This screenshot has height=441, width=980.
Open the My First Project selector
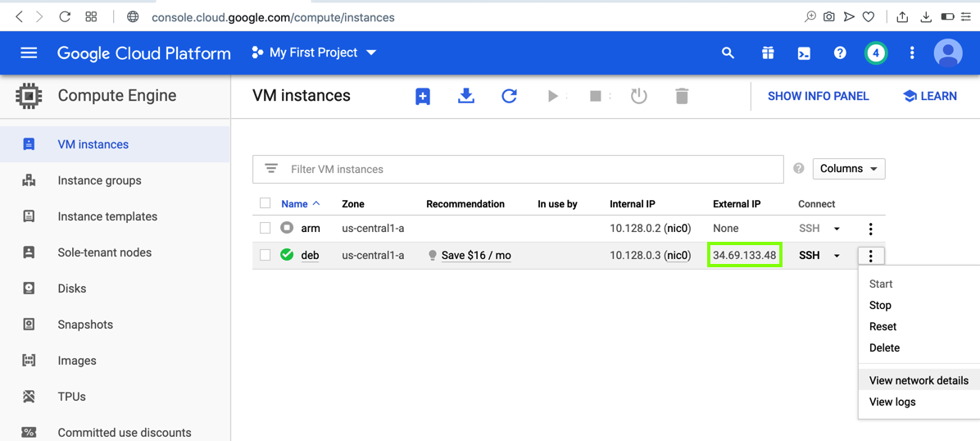[314, 53]
